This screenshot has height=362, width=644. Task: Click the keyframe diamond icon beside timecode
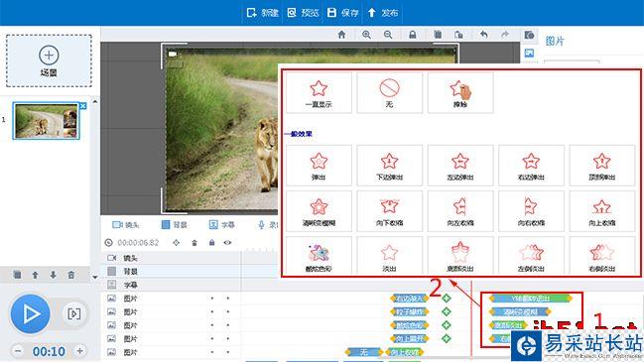coord(177,243)
